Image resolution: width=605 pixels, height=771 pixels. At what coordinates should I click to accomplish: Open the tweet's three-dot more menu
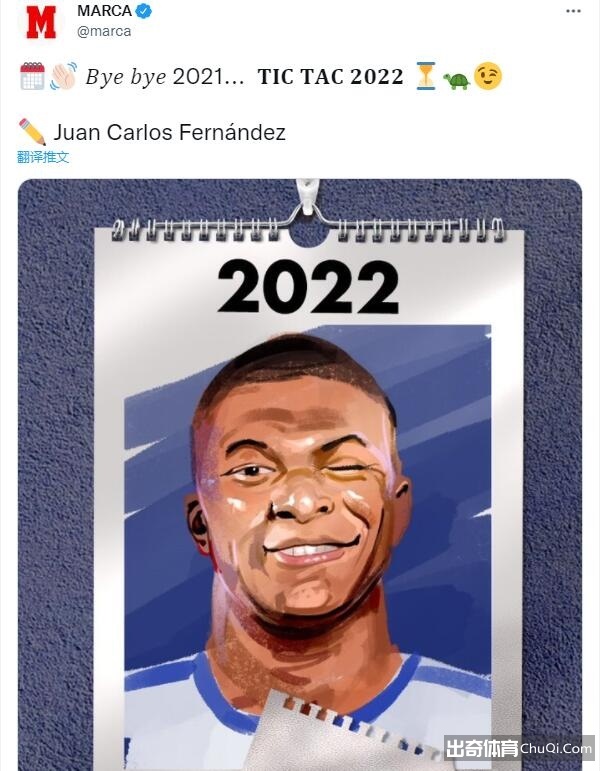coord(574,11)
